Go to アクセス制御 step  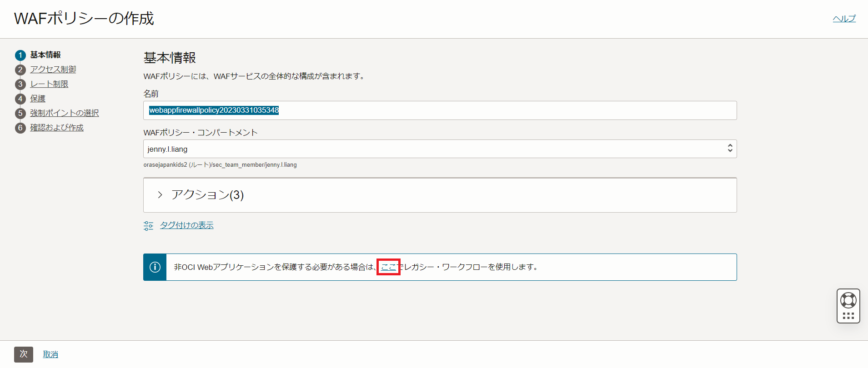(53, 70)
